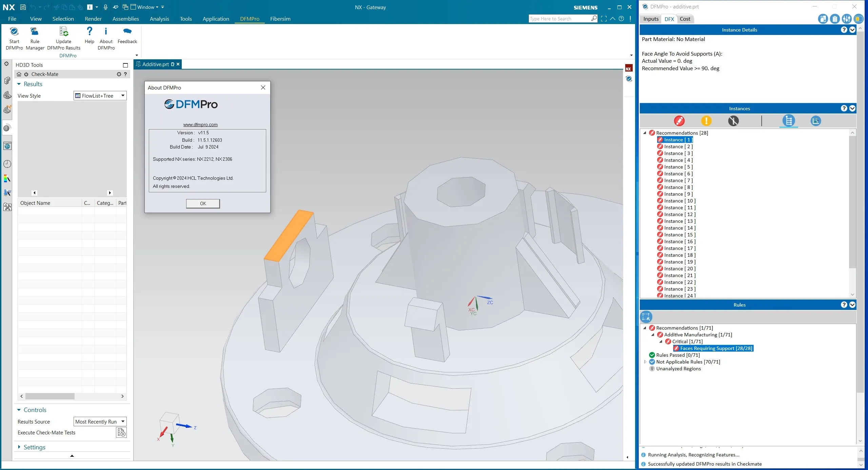Select Instance [ 12 ] in list
Image resolution: width=868 pixels, height=470 pixels.
coord(679,214)
